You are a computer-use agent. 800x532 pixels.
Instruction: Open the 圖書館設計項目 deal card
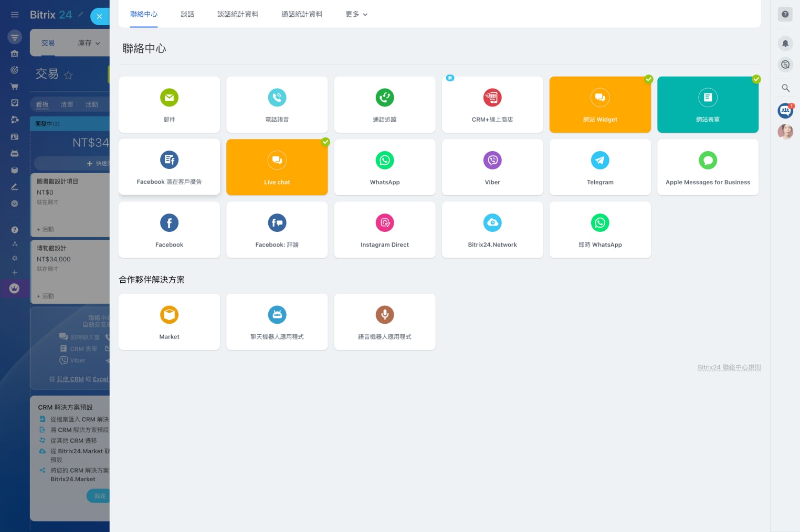pos(70,205)
